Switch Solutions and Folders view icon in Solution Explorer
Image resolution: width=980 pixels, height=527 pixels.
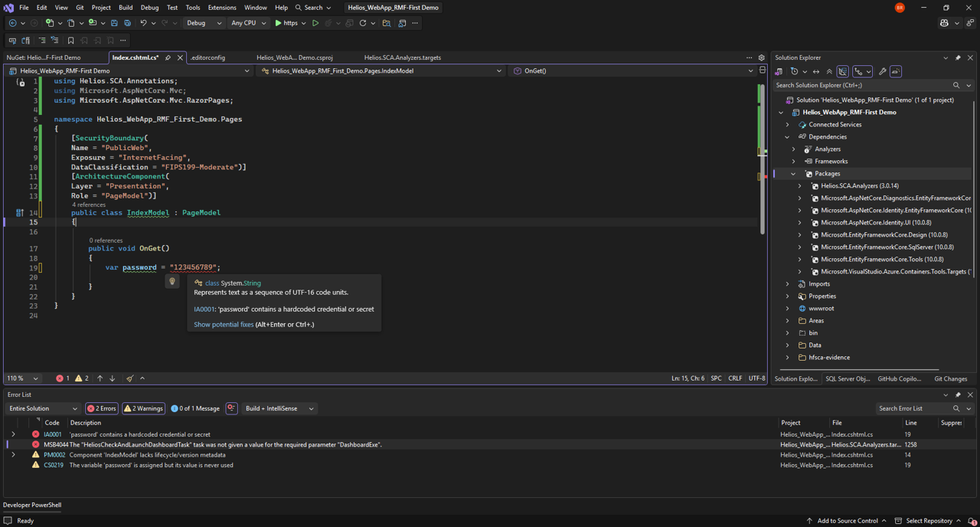779,71
